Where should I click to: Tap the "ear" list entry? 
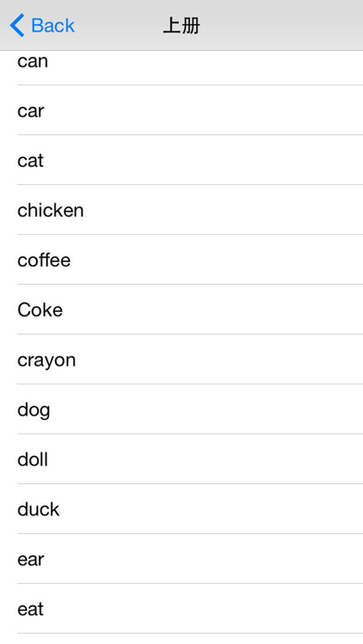click(181, 559)
